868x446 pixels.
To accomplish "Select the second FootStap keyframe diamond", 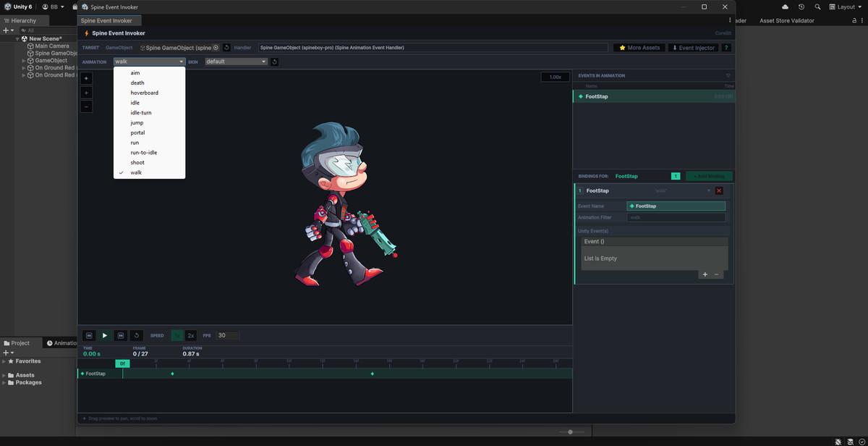I will click(x=373, y=374).
